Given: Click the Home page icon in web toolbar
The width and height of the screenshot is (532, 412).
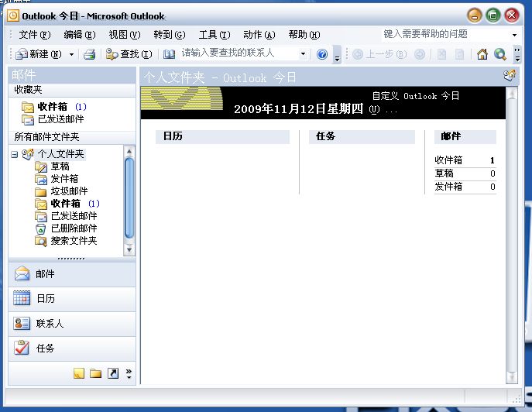Looking at the screenshot, I should [482, 54].
